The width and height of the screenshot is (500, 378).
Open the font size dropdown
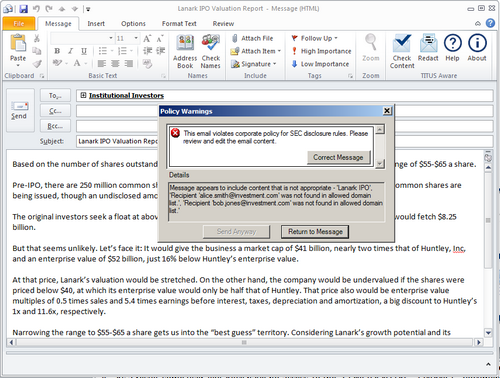coord(136,38)
